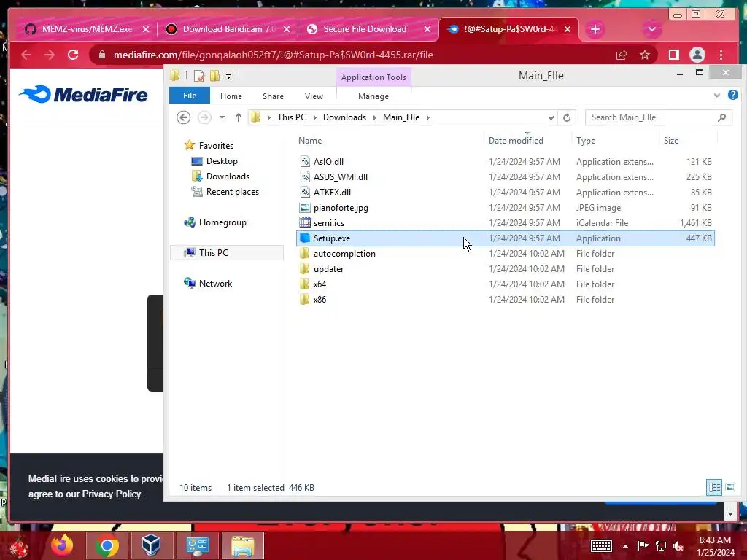
Task: Click Properties icon in quick access toolbar
Action: point(198,76)
